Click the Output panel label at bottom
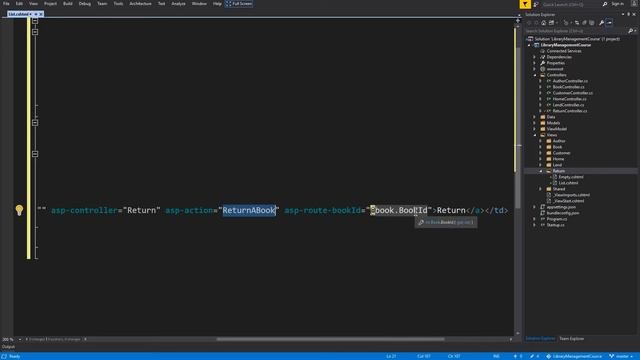The width and height of the screenshot is (640, 360). tap(8, 347)
